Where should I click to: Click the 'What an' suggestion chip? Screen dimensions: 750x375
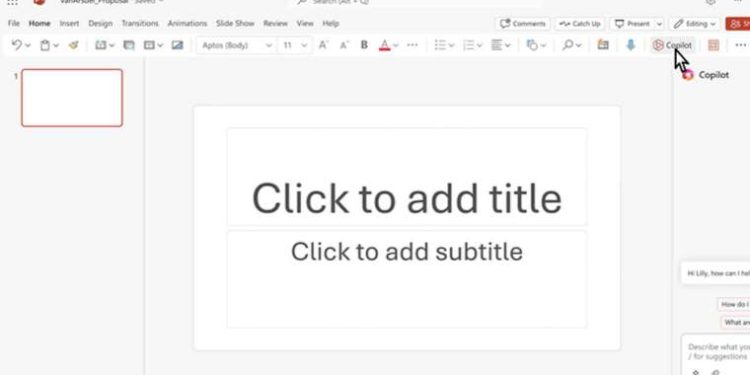736,322
